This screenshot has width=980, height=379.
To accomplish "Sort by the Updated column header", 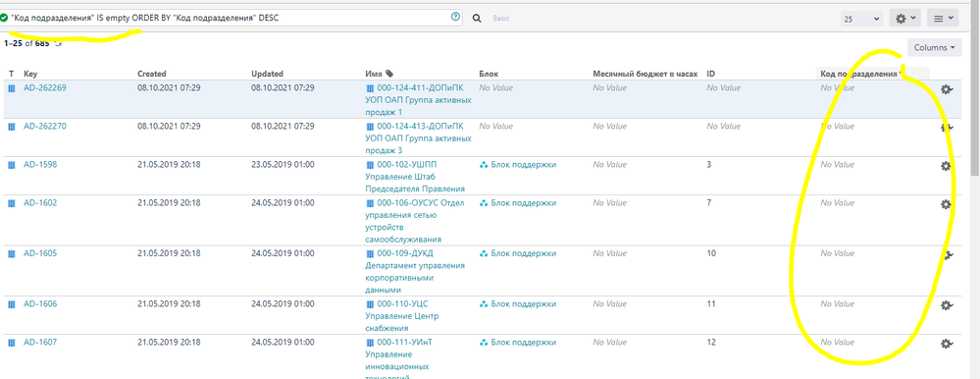I will click(x=267, y=74).
